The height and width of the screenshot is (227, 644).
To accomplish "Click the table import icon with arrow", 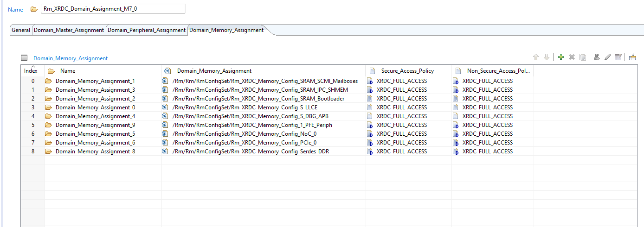I will tap(632, 57).
